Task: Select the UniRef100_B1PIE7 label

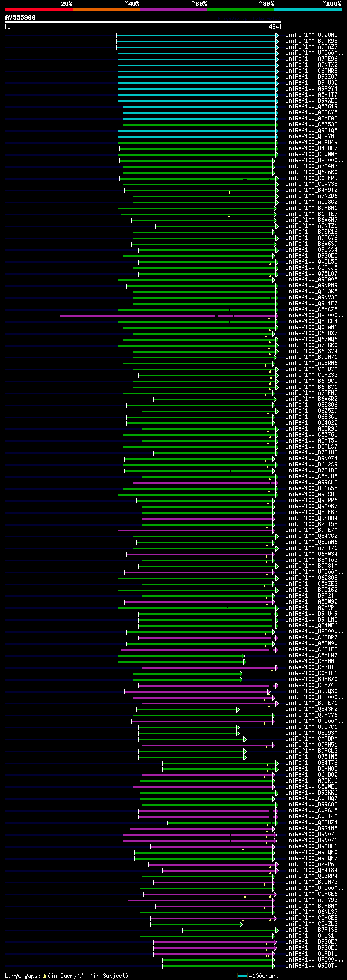Action: coord(311,214)
